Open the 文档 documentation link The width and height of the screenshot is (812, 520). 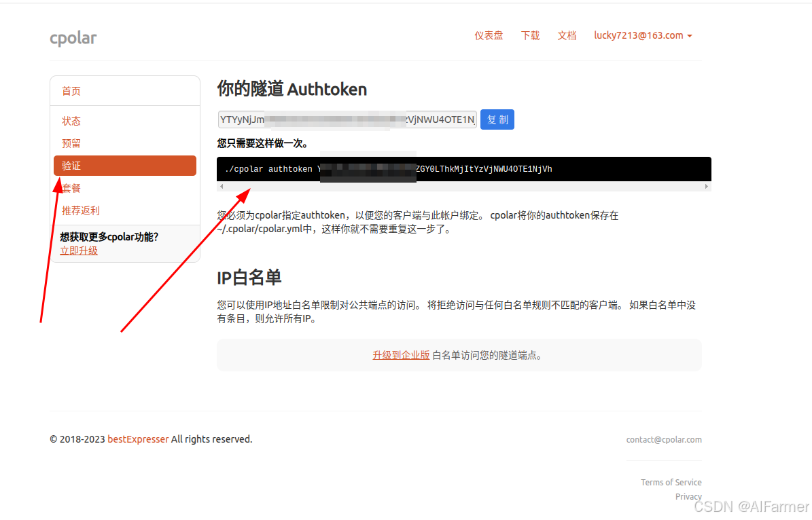(567, 36)
